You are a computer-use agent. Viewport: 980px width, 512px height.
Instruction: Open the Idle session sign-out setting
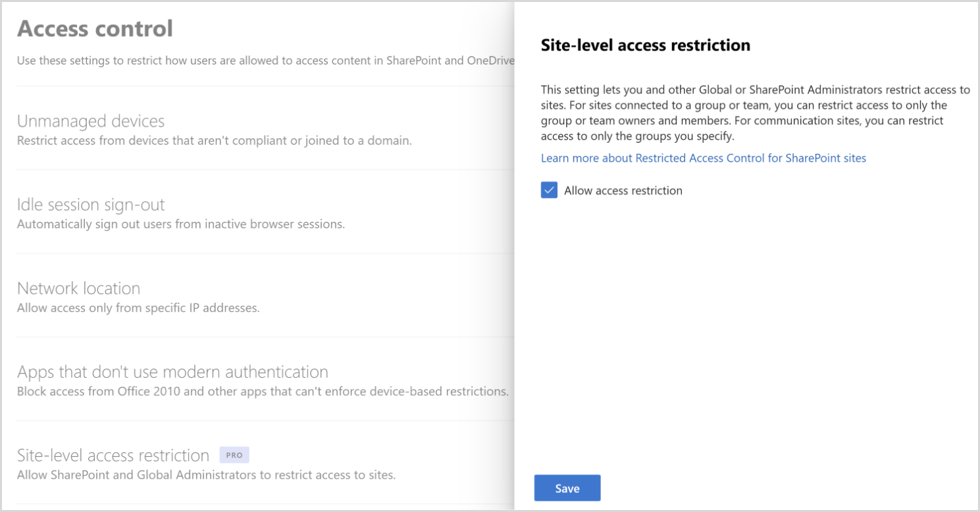(91, 205)
